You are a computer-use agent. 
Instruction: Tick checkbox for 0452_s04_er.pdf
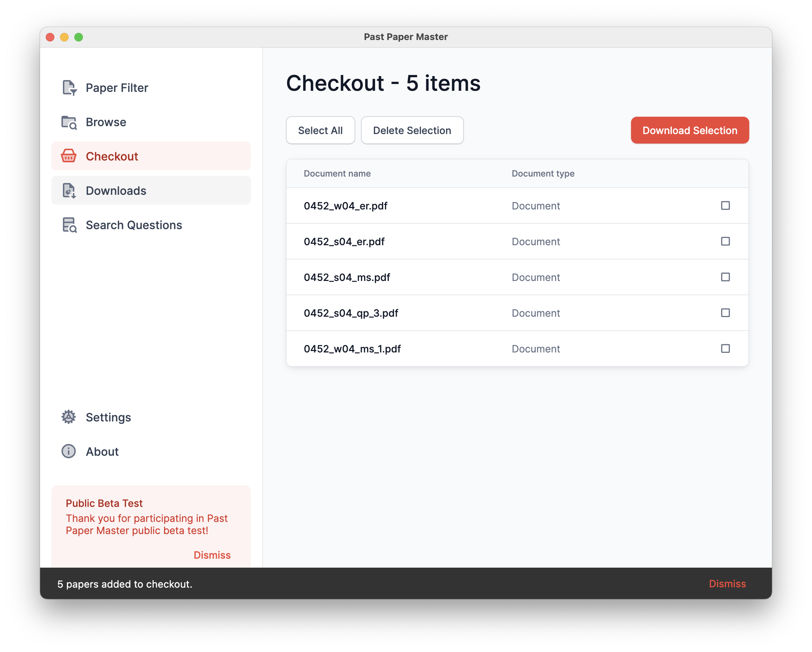725,241
